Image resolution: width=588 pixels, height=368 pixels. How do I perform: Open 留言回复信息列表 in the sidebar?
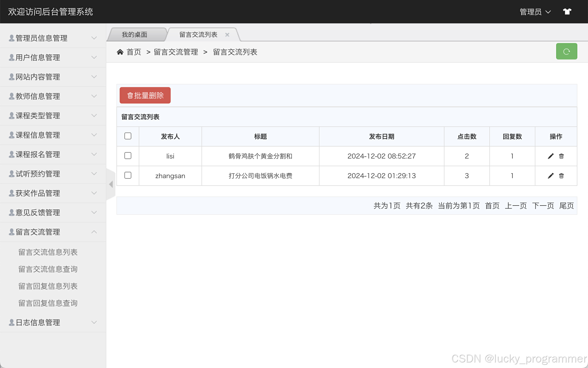point(48,286)
